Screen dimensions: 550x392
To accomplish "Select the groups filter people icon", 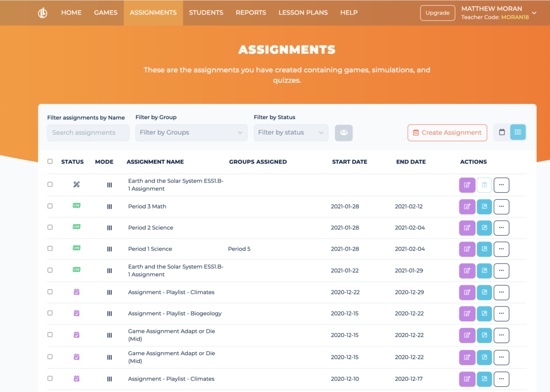I will click(x=344, y=133).
